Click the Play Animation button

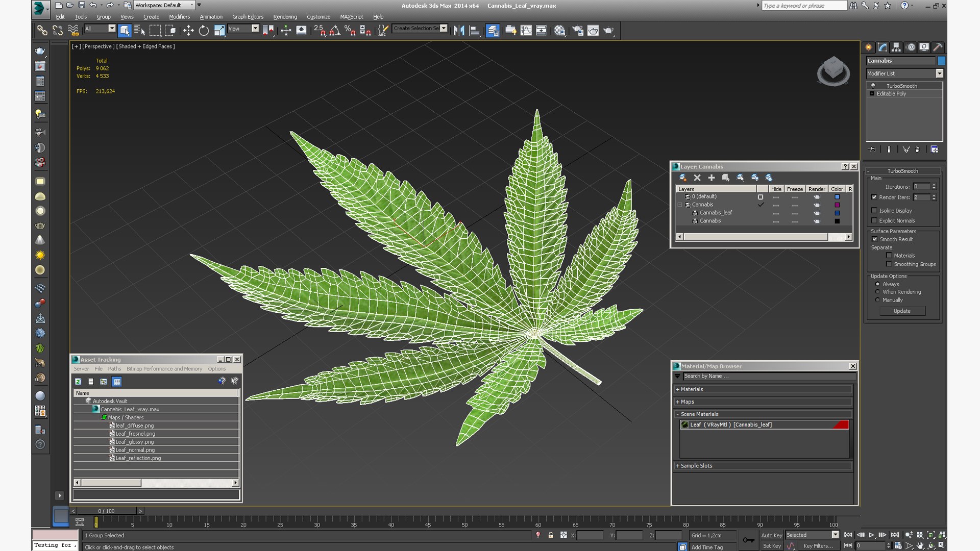tap(872, 535)
